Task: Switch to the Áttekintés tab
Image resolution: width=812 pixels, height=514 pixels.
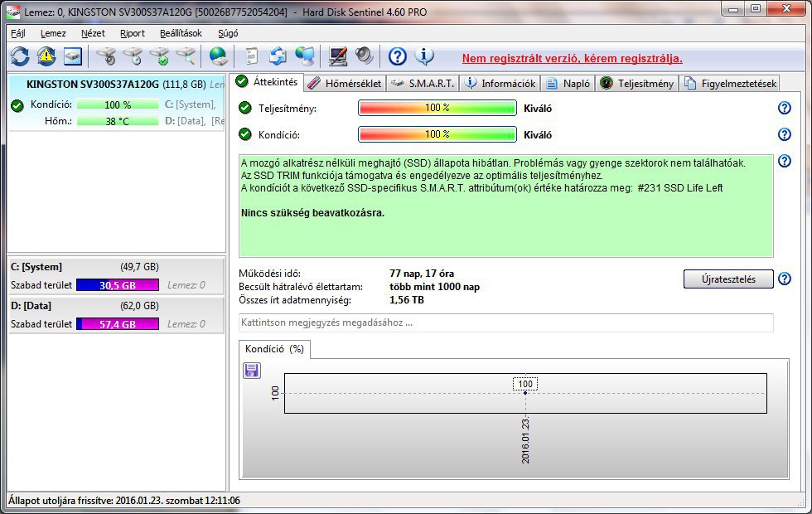Action: pos(267,82)
